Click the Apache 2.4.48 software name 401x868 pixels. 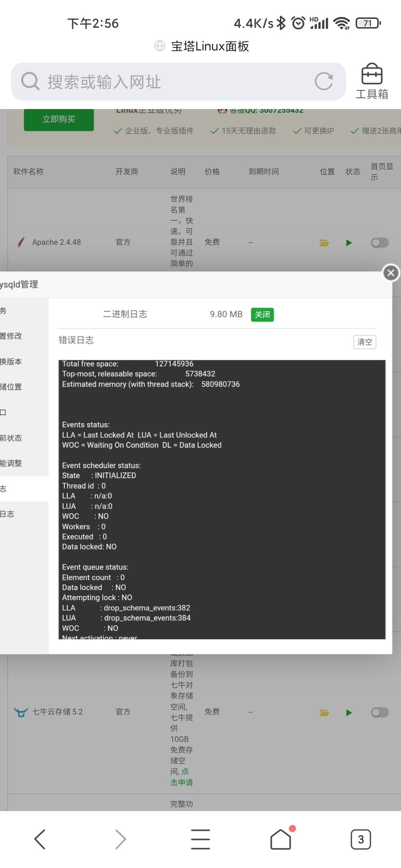click(56, 242)
